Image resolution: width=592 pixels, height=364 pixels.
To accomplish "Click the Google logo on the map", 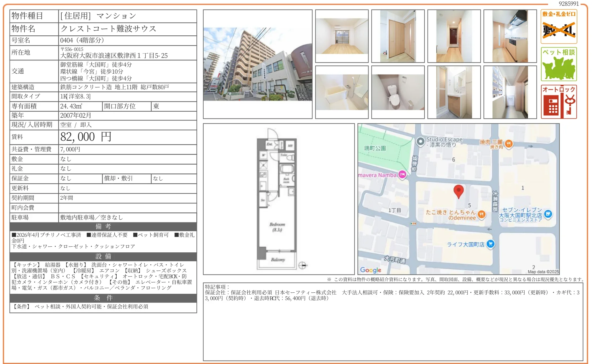I will pyautogui.click(x=371, y=270).
